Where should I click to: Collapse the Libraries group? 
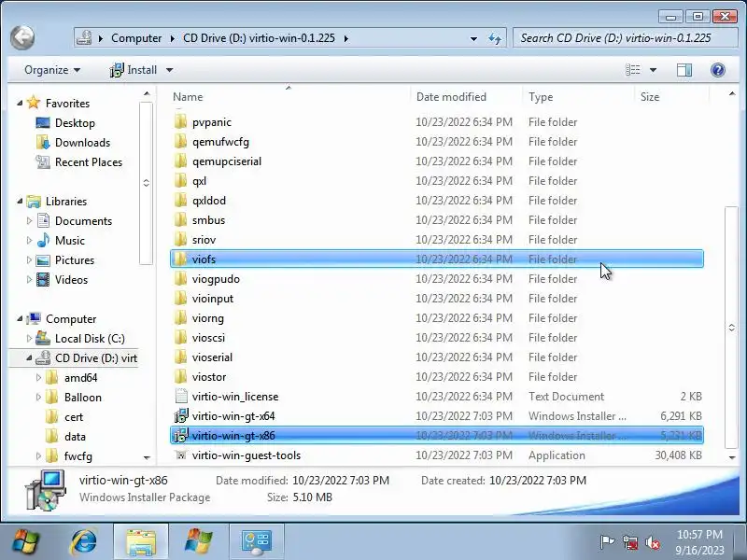tap(20, 201)
